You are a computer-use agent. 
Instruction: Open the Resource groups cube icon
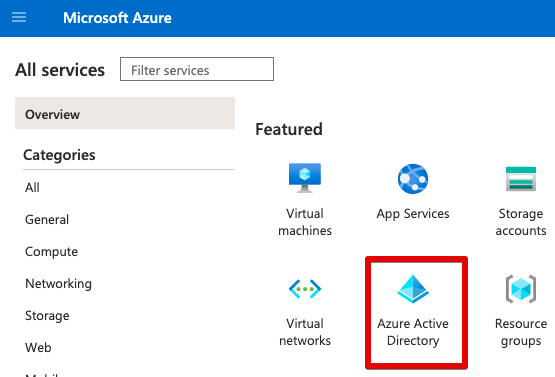point(521,289)
